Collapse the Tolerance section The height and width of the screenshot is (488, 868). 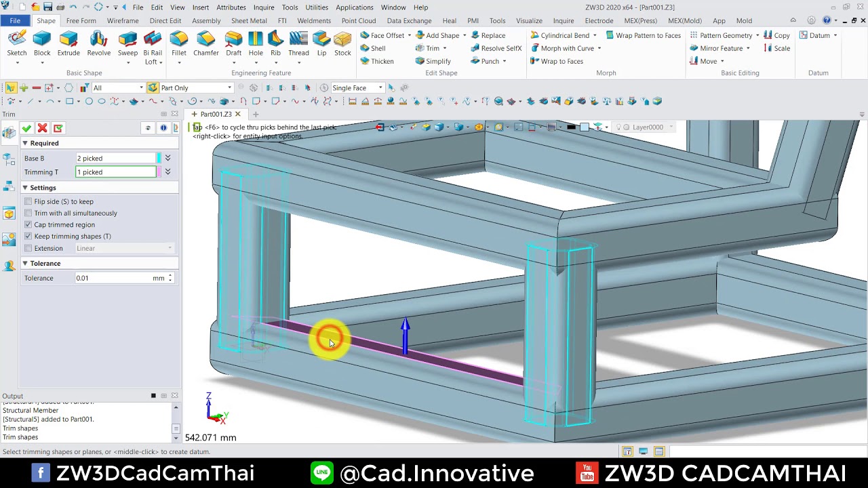coord(25,263)
